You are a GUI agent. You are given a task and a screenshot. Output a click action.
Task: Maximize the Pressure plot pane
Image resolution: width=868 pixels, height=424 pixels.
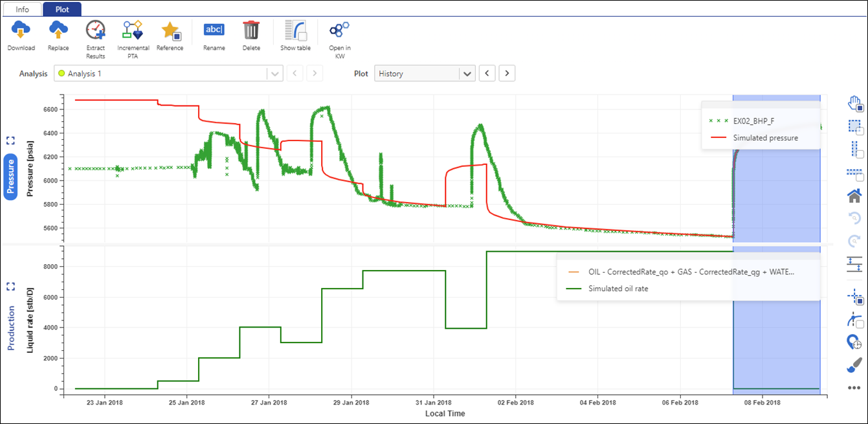10,140
